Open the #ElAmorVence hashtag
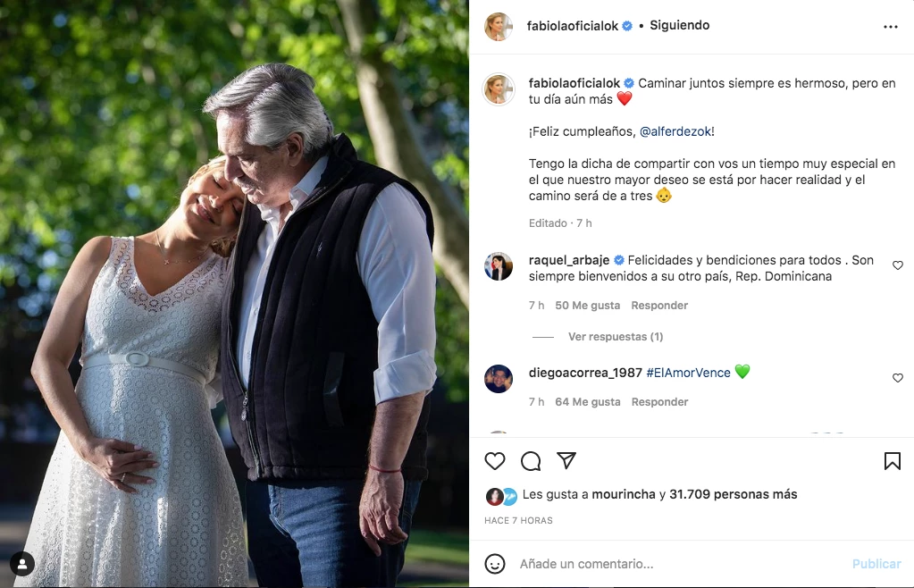 coord(688,373)
